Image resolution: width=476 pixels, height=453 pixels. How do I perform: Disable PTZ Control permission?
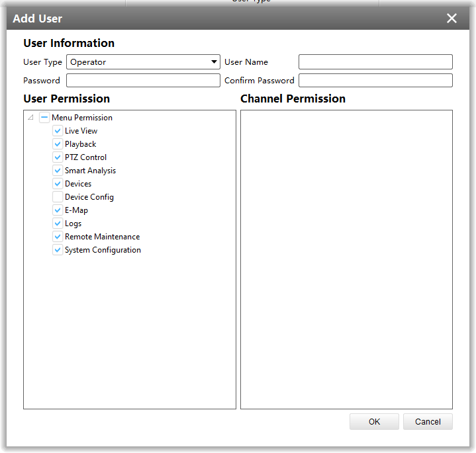point(58,157)
